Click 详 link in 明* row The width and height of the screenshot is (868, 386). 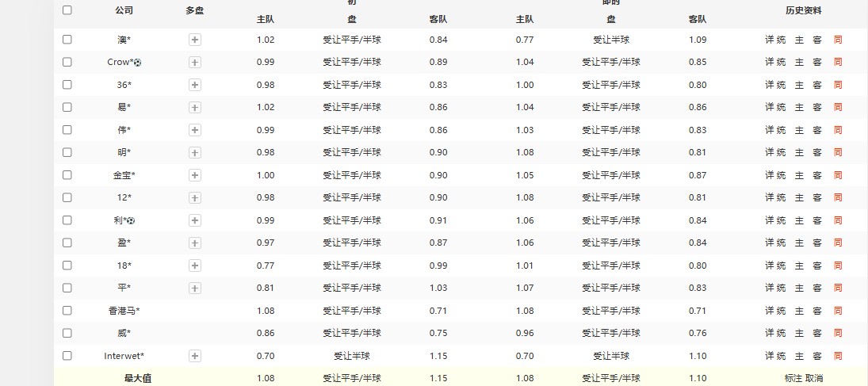770,152
